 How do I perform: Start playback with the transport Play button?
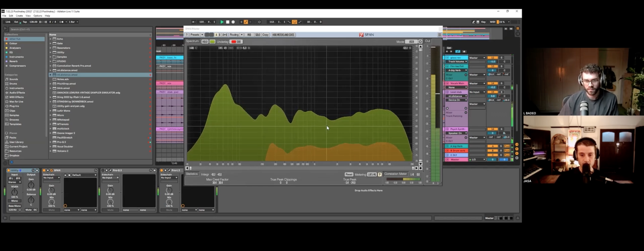[222, 22]
